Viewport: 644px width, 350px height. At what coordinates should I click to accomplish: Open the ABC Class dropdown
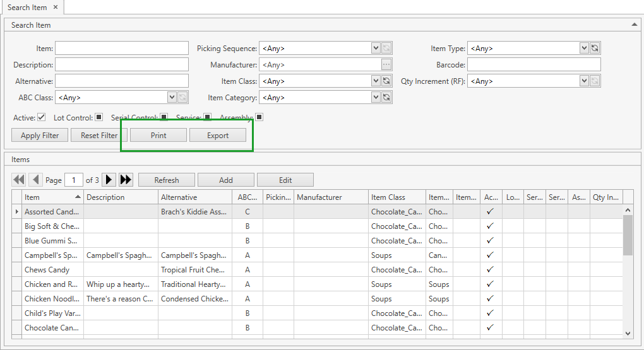point(172,97)
